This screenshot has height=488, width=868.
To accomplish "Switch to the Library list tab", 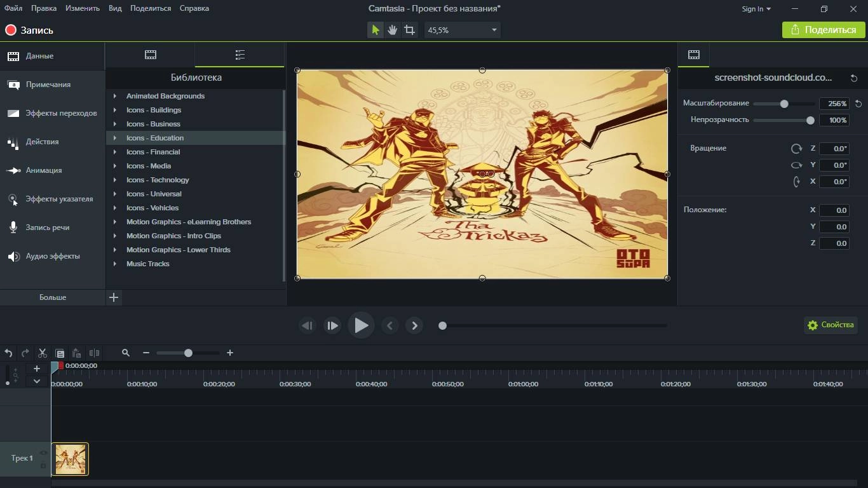I will point(240,55).
